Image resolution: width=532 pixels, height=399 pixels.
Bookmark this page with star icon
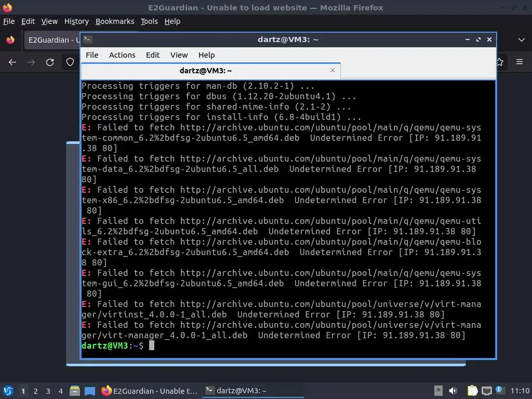[x=500, y=62]
